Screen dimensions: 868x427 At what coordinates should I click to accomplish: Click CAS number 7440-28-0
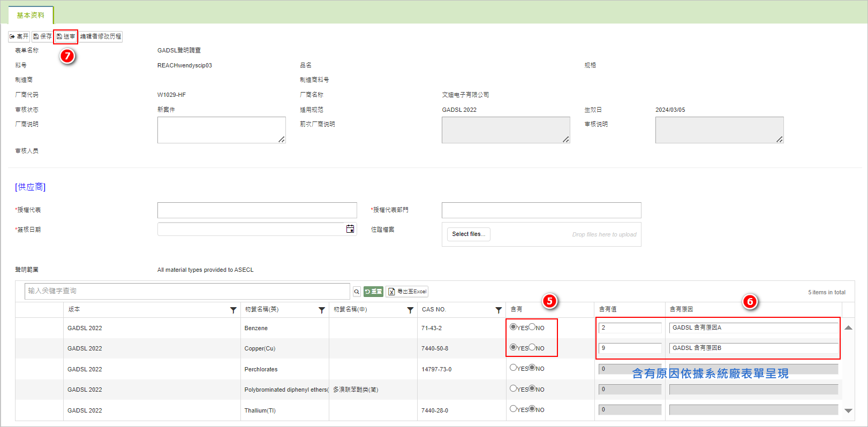tap(435, 410)
